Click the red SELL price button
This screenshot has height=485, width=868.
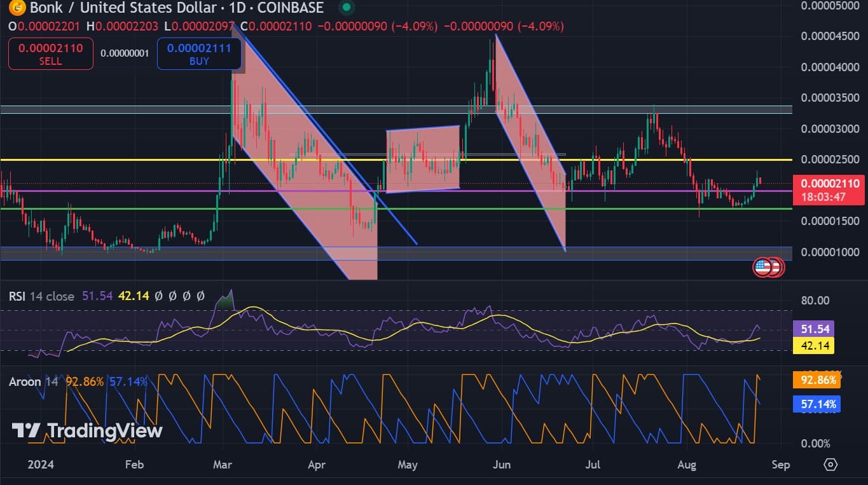click(x=51, y=53)
